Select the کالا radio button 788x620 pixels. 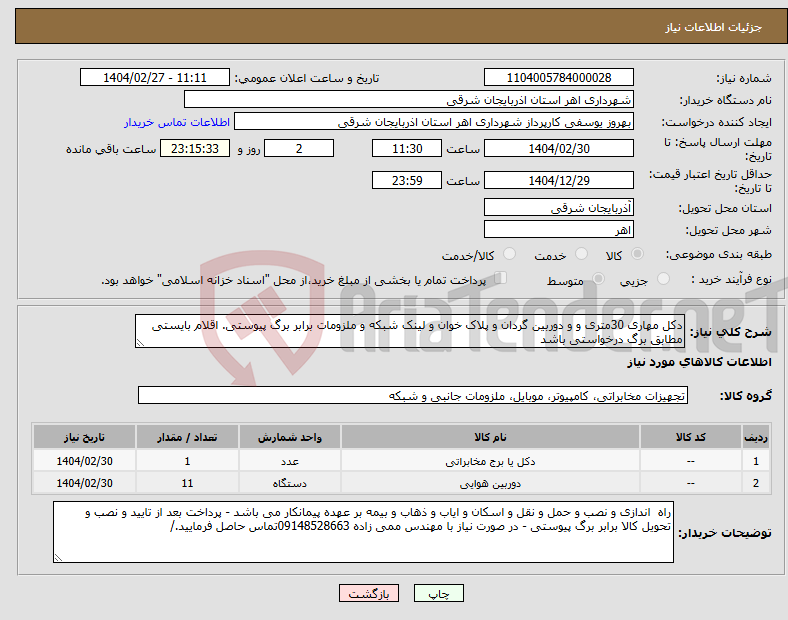(x=637, y=254)
